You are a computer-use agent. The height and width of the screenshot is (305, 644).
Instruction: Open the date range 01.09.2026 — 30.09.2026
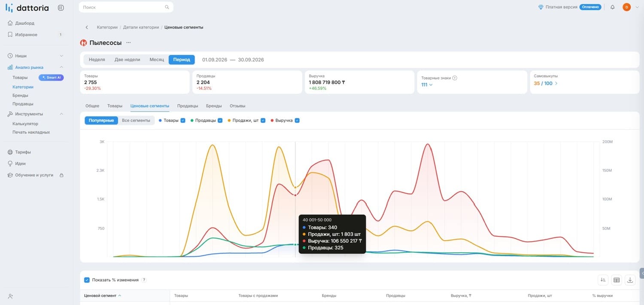pyautogui.click(x=233, y=60)
